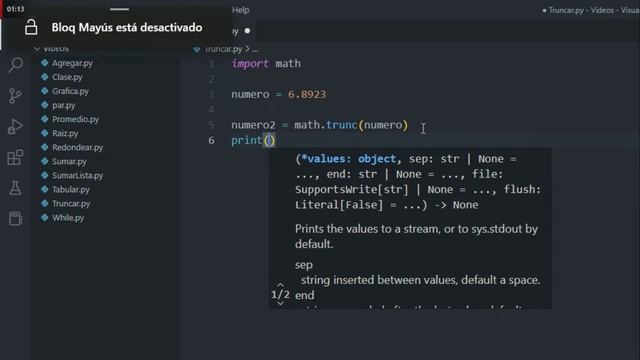Open Tabular.py in the explorer
Viewport: 640px width, 360px height.
pyautogui.click(x=71, y=190)
